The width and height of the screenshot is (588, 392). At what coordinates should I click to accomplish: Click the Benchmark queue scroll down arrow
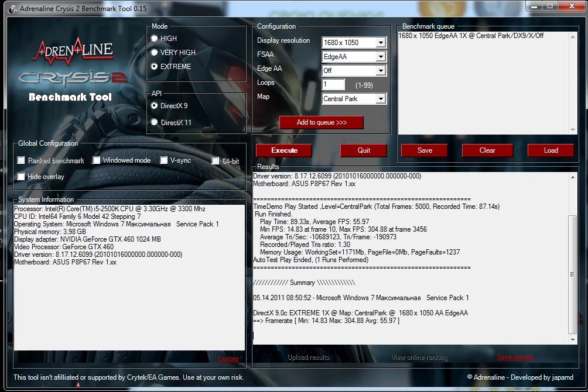pyautogui.click(x=573, y=130)
